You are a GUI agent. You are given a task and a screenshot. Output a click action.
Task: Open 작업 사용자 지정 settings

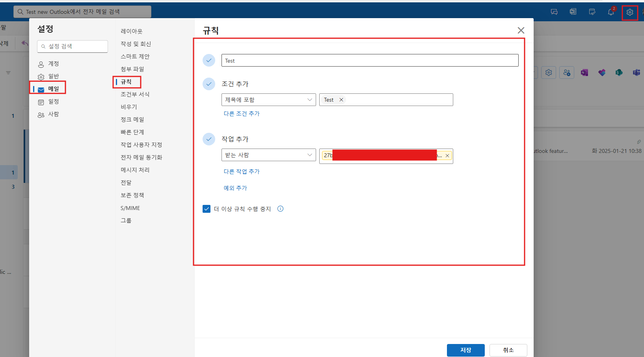click(141, 145)
